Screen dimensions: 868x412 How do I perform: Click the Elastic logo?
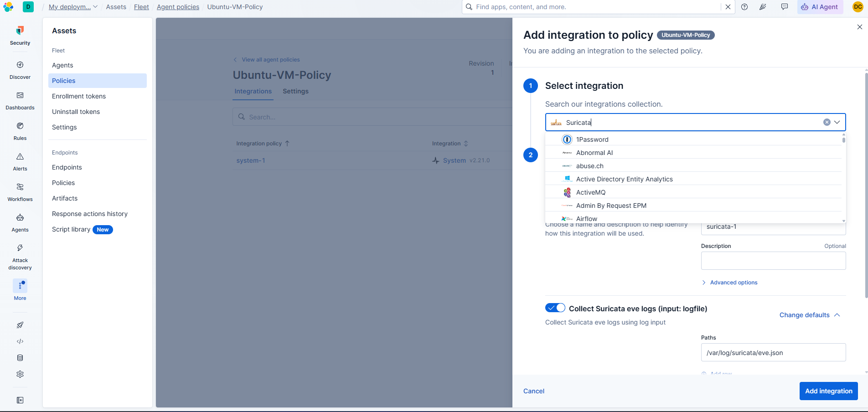point(8,7)
